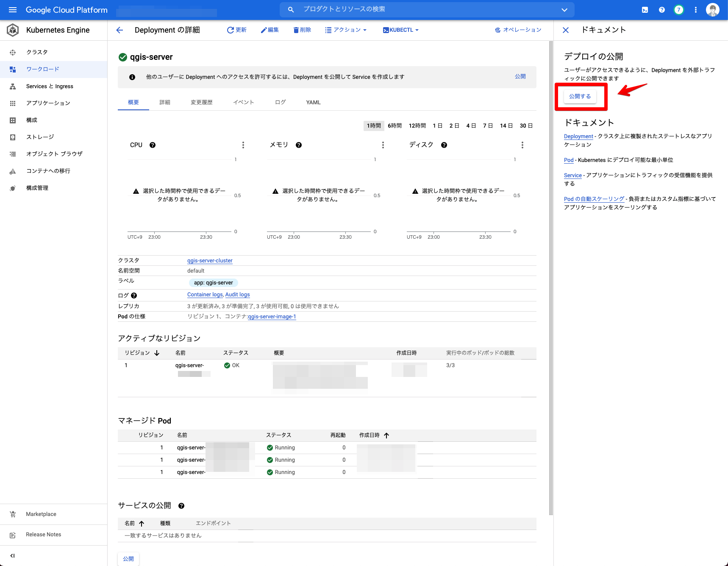The width and height of the screenshot is (728, 566).
Task: Open the Audit logs link
Action: tap(238, 295)
